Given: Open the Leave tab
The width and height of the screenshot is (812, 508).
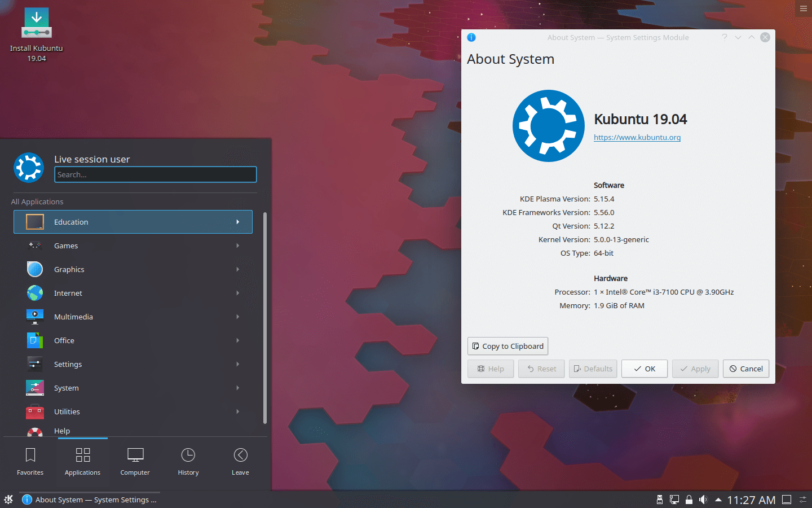Looking at the screenshot, I should (x=240, y=461).
